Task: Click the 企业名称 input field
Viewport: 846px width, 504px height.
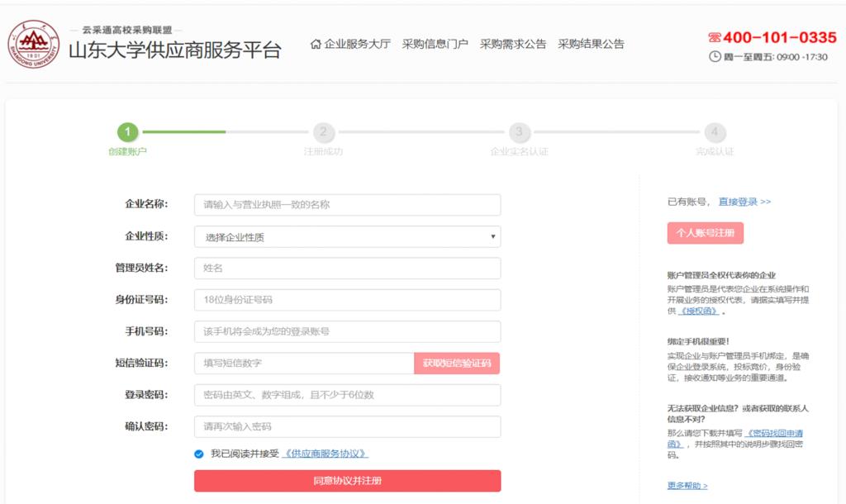Action: click(348, 205)
